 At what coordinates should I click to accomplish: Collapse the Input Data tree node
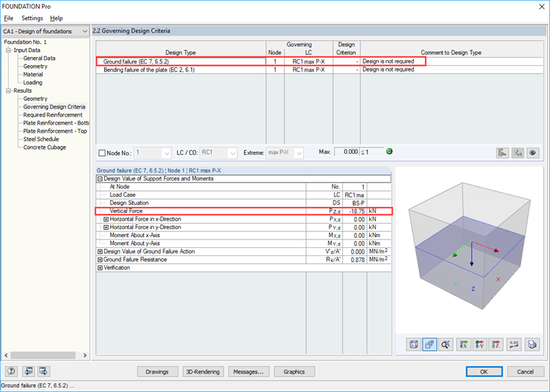tap(9, 50)
